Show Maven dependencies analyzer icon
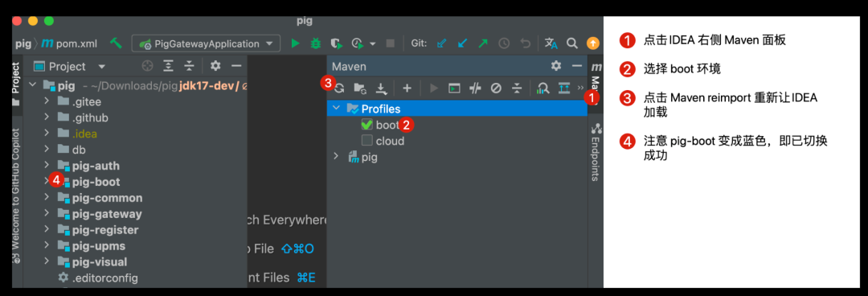The image size is (868, 296). (543, 88)
